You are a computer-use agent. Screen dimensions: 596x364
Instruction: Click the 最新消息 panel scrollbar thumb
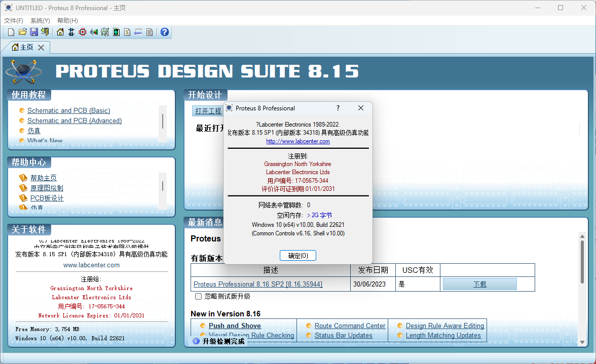coord(582,262)
